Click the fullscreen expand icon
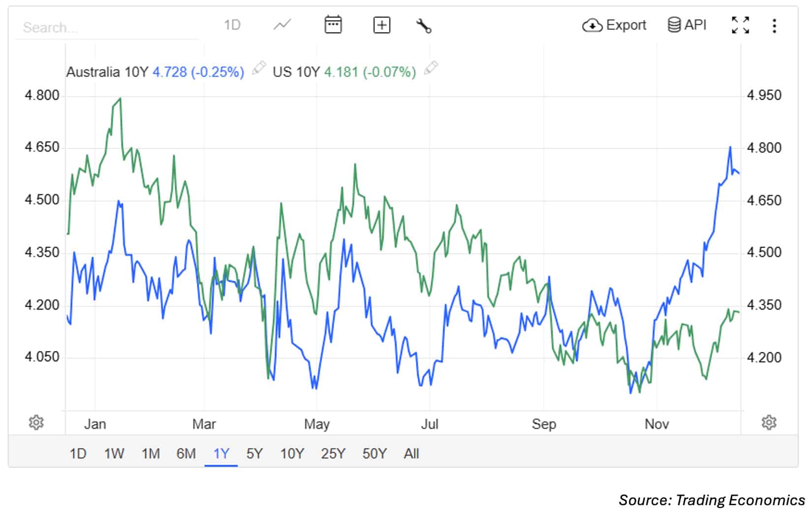The width and height of the screenshot is (812, 516). click(740, 25)
